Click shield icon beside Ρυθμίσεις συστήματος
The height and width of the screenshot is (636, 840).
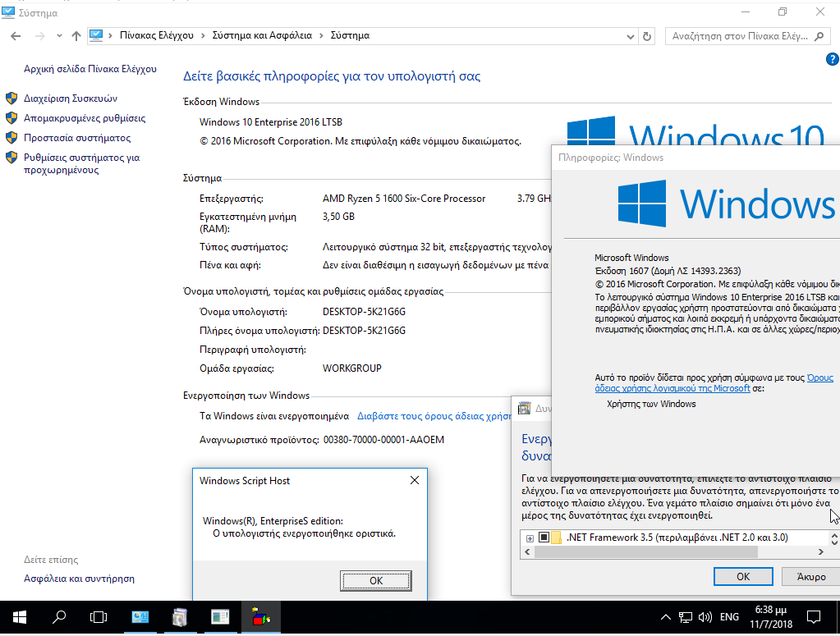coord(11,158)
